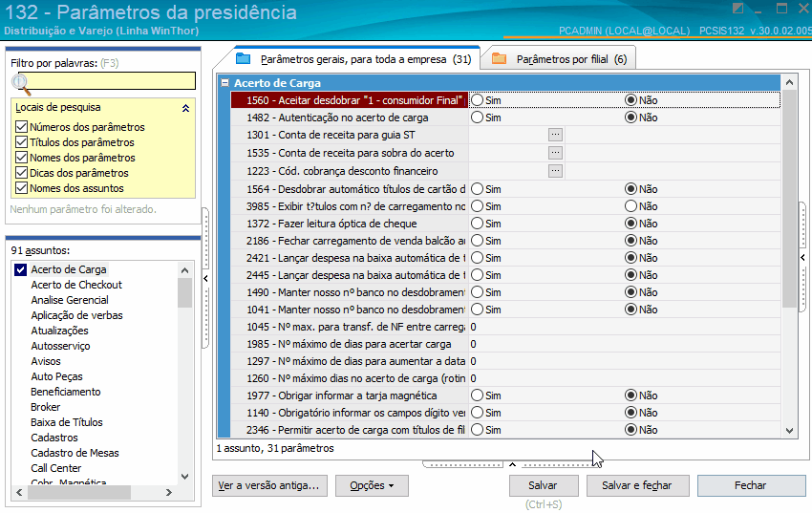Collapse the Acerto de Carga group box
This screenshot has width=812, height=513.
[224, 82]
